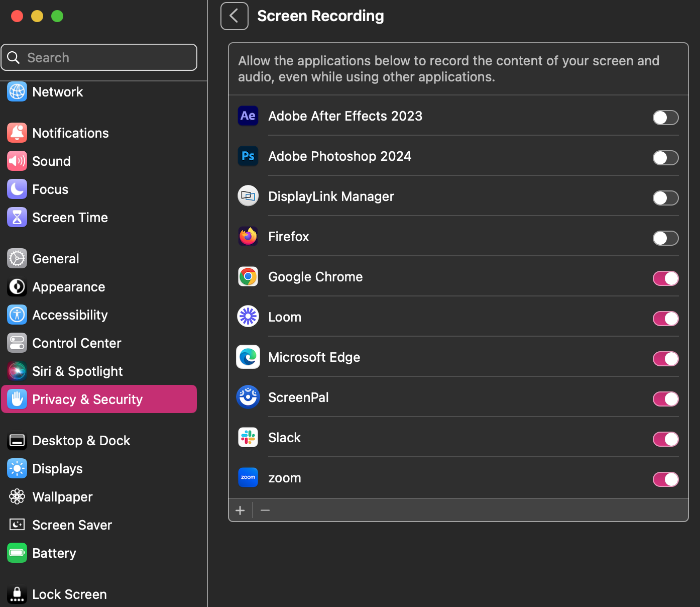Disable the Slack screen recording toggle

pyautogui.click(x=666, y=439)
